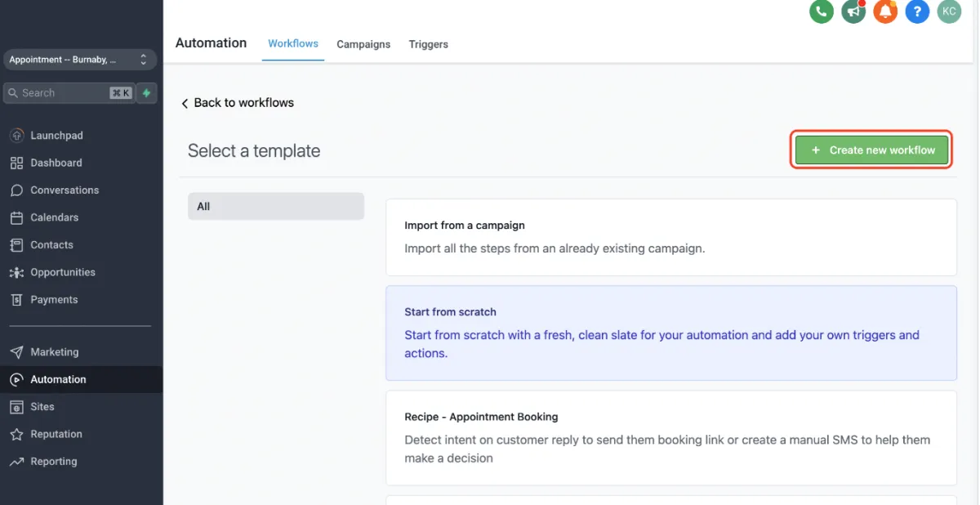Switch to the Campaigns tab
This screenshot has width=980, height=505.
[x=363, y=44]
